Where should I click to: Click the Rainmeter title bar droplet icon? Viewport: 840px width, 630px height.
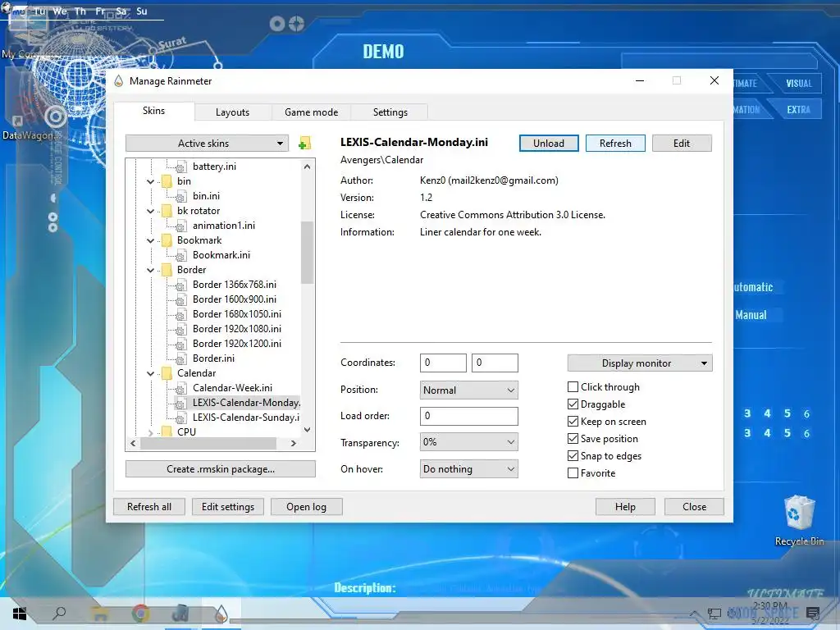coord(118,81)
